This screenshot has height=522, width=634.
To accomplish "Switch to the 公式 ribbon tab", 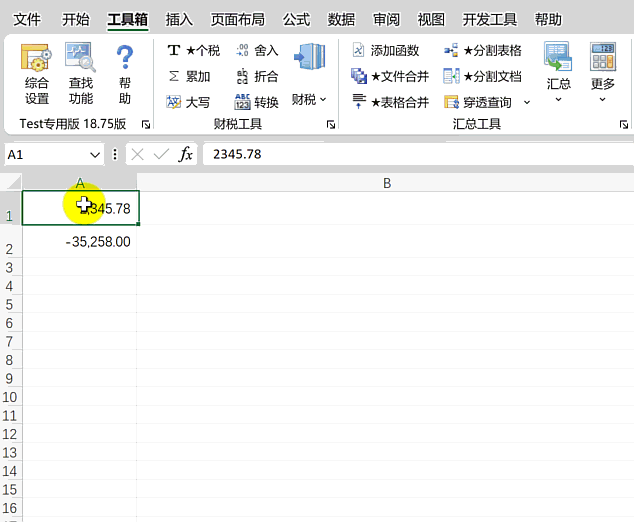I will point(296,19).
